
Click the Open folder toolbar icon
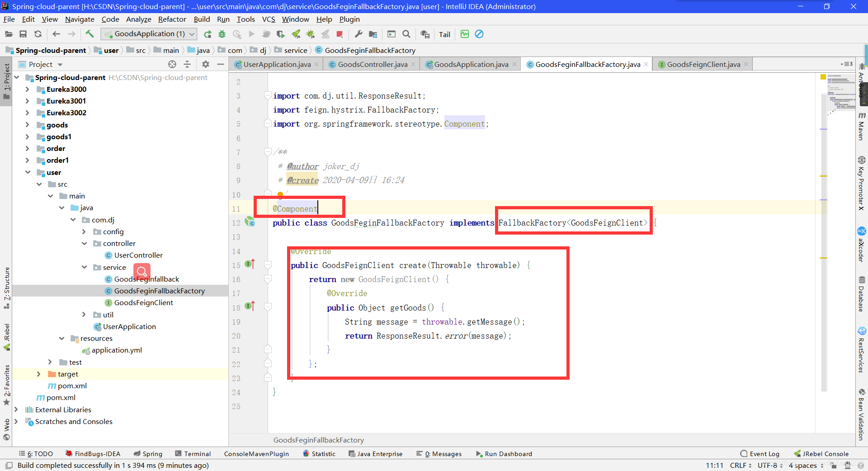[9, 34]
